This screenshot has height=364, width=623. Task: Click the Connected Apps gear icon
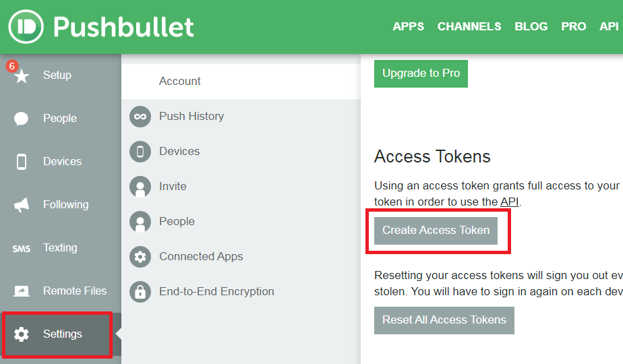coord(140,257)
